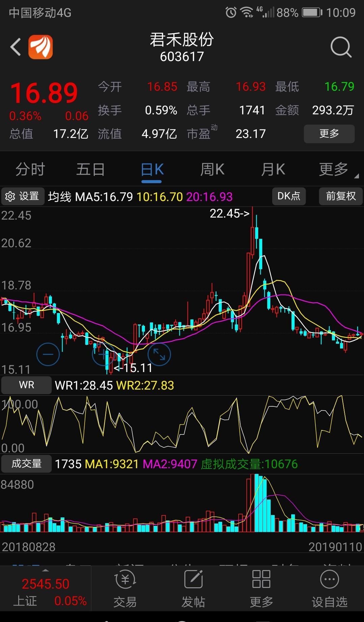Open stock search magnifier icon
The image size is (364, 622).
click(341, 47)
